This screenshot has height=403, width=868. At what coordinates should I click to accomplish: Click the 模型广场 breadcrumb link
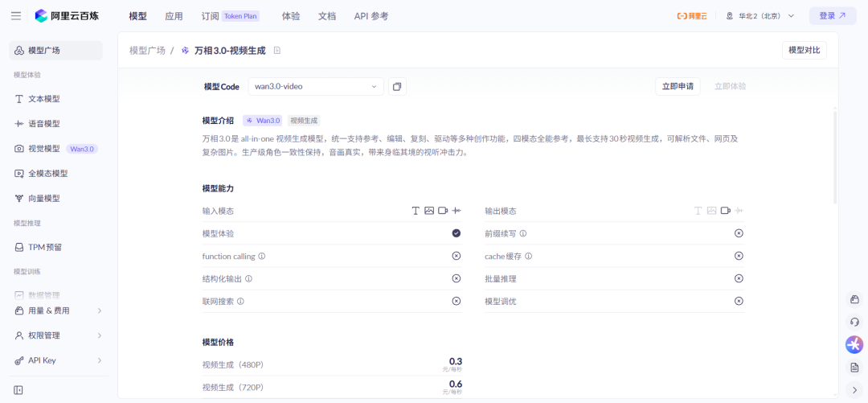pos(147,51)
